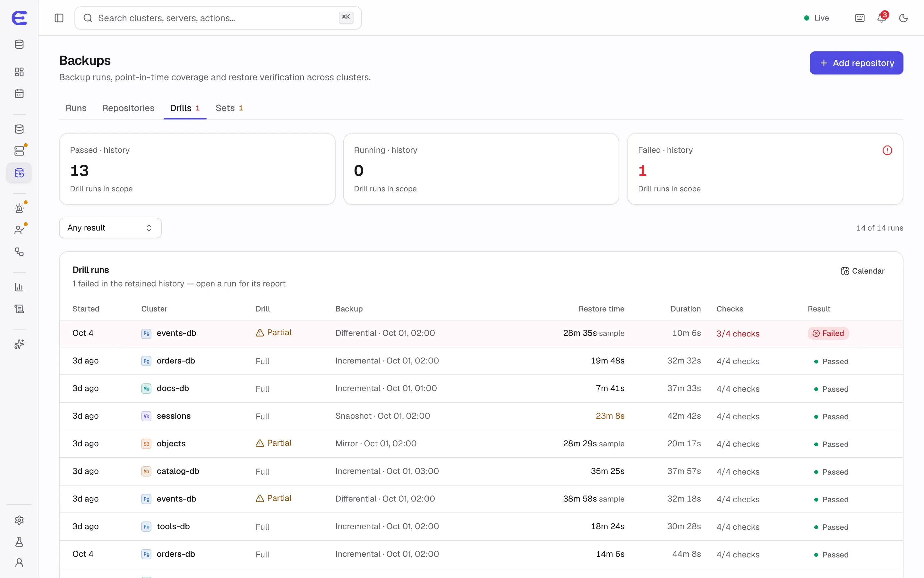Focus the search clusters input field
Screen dimensions: 924x578
coord(218,18)
